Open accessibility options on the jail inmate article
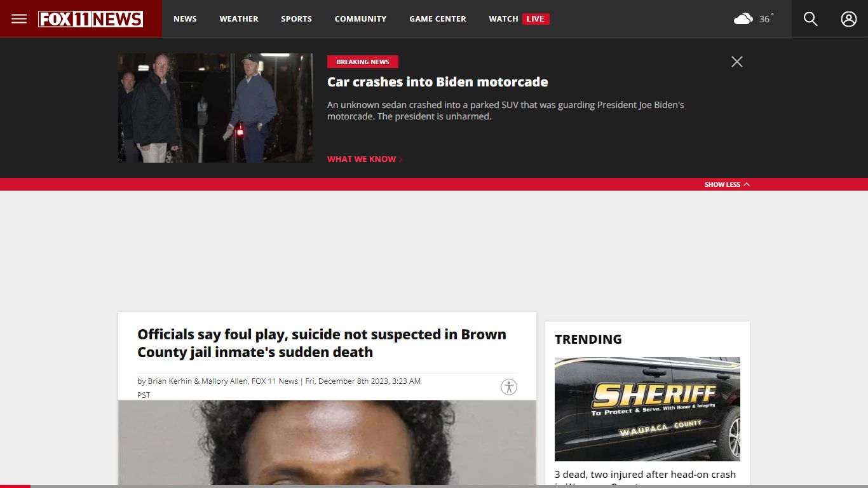 coord(508,386)
